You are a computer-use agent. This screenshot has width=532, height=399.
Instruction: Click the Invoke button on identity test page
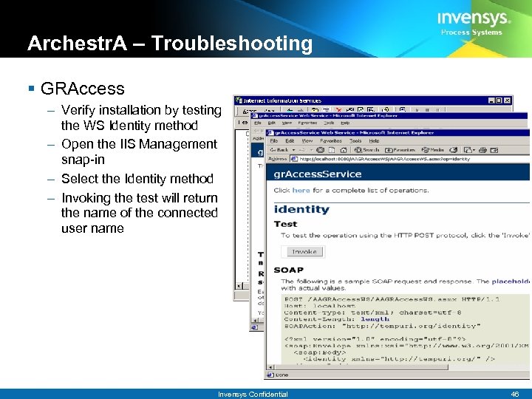point(304,252)
